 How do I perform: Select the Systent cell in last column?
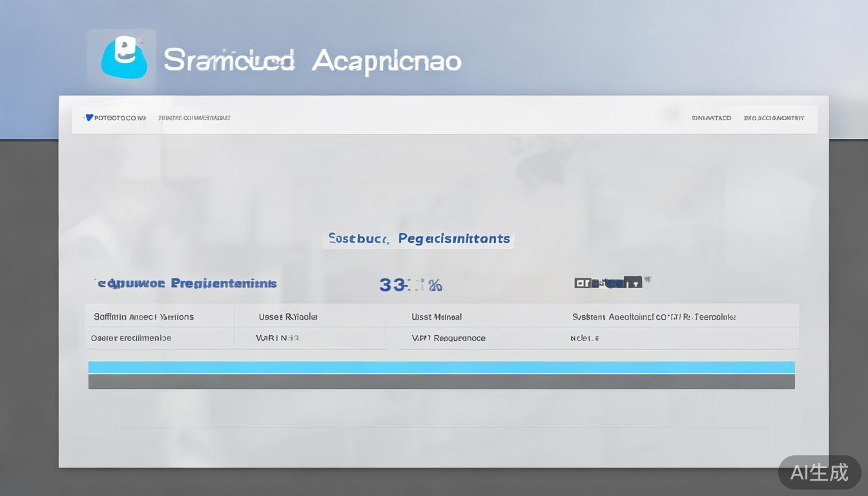[x=654, y=316]
